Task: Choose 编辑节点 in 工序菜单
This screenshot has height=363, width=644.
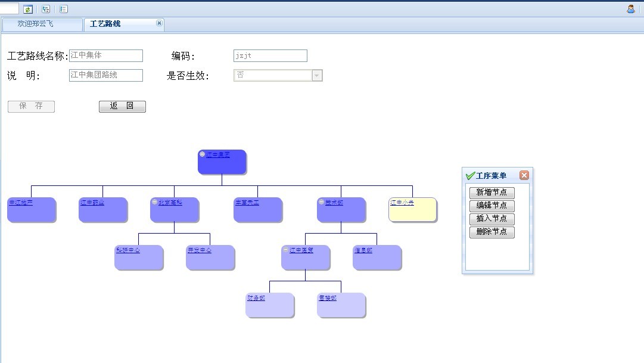Action: [492, 206]
